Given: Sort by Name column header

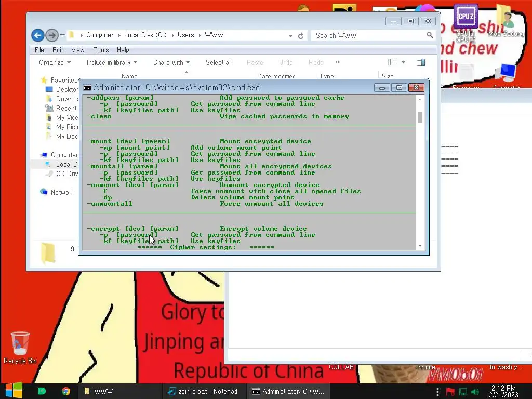Looking at the screenshot, I should 129,76.
